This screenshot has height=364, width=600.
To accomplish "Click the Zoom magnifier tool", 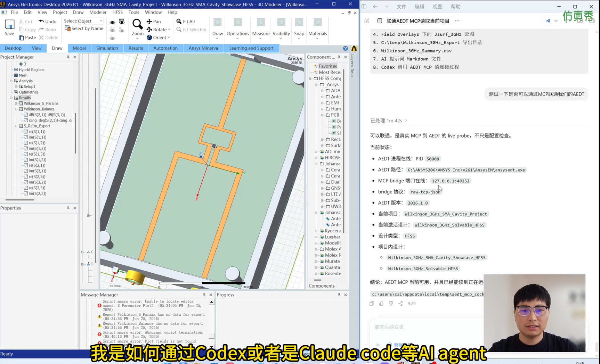I will pos(137,24).
